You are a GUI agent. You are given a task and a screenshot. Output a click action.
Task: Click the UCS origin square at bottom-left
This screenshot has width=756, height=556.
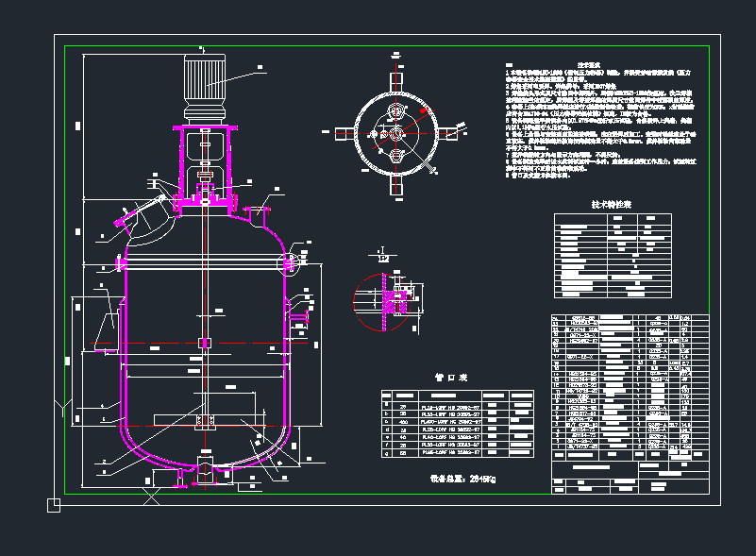click(54, 505)
